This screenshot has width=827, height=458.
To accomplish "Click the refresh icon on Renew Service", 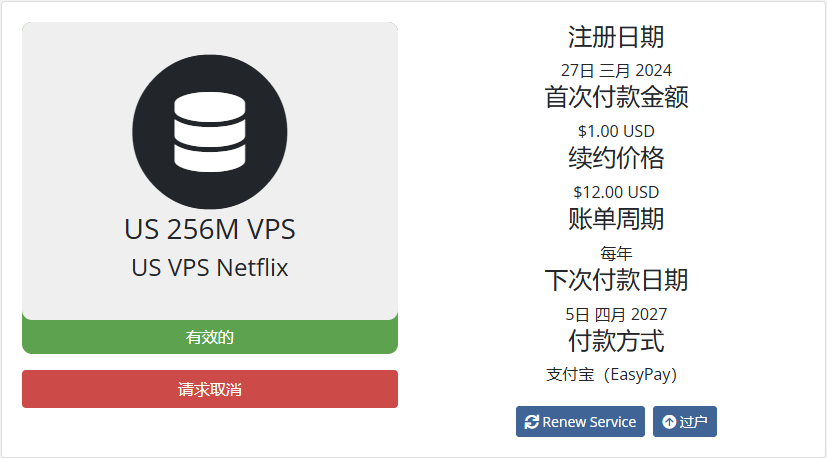I will click(532, 422).
